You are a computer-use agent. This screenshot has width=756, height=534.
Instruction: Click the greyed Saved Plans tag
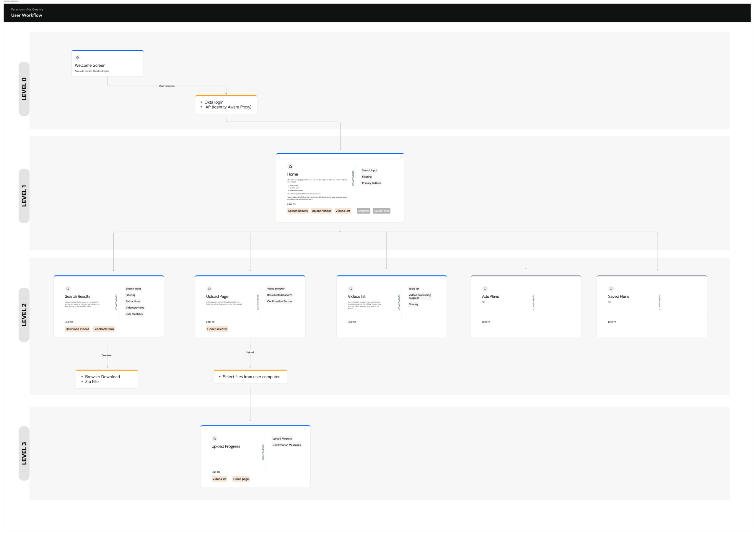(x=381, y=211)
